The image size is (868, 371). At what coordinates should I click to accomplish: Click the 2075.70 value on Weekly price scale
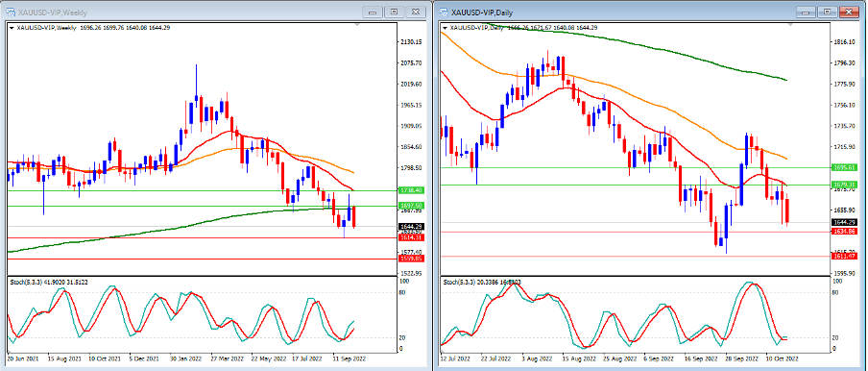click(411, 63)
